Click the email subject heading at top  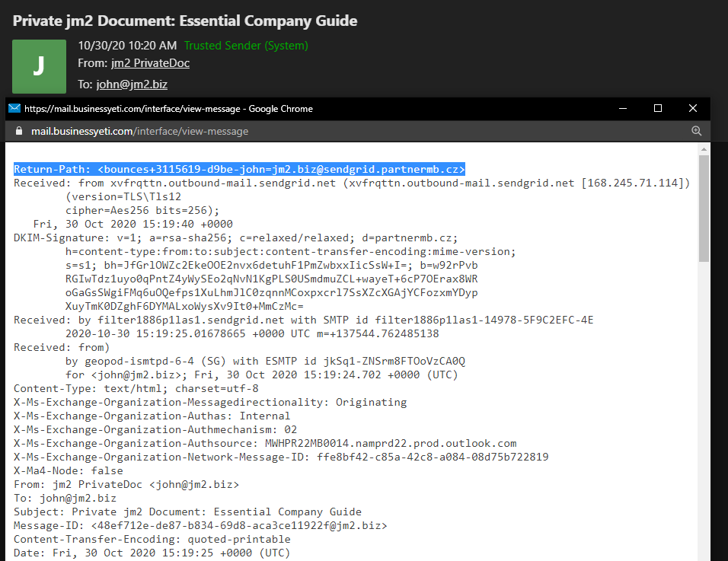pos(185,21)
